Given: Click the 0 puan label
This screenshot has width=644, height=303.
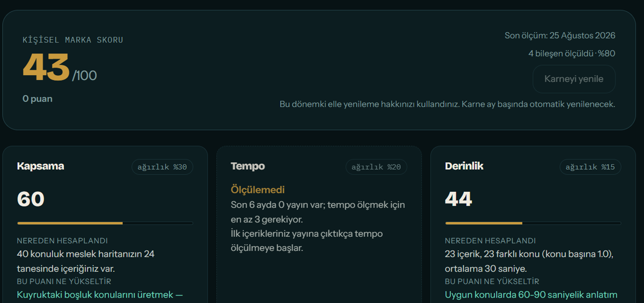Looking at the screenshot, I should (x=38, y=99).
